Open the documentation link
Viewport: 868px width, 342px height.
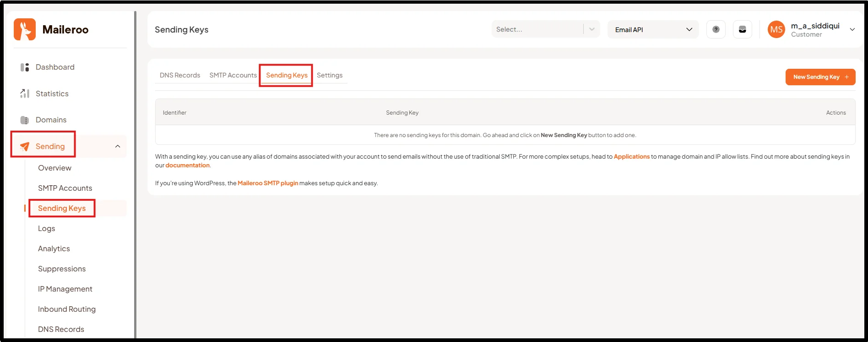pyautogui.click(x=187, y=165)
